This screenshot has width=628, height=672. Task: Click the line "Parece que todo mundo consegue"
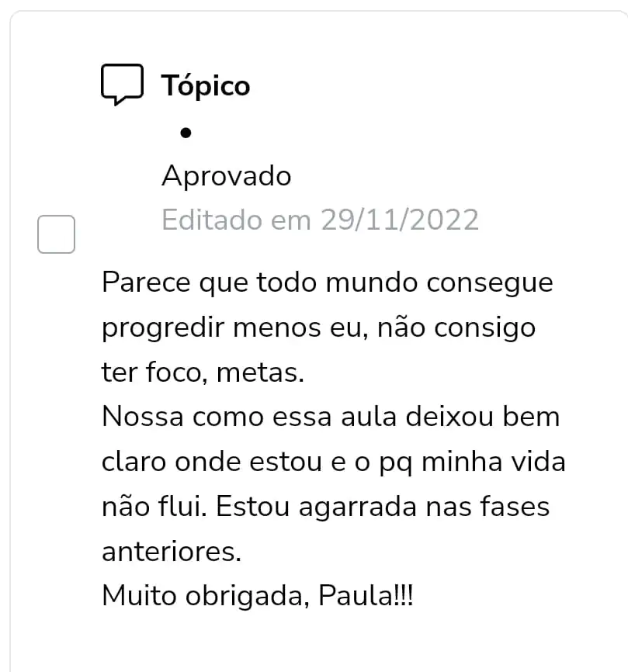click(327, 282)
